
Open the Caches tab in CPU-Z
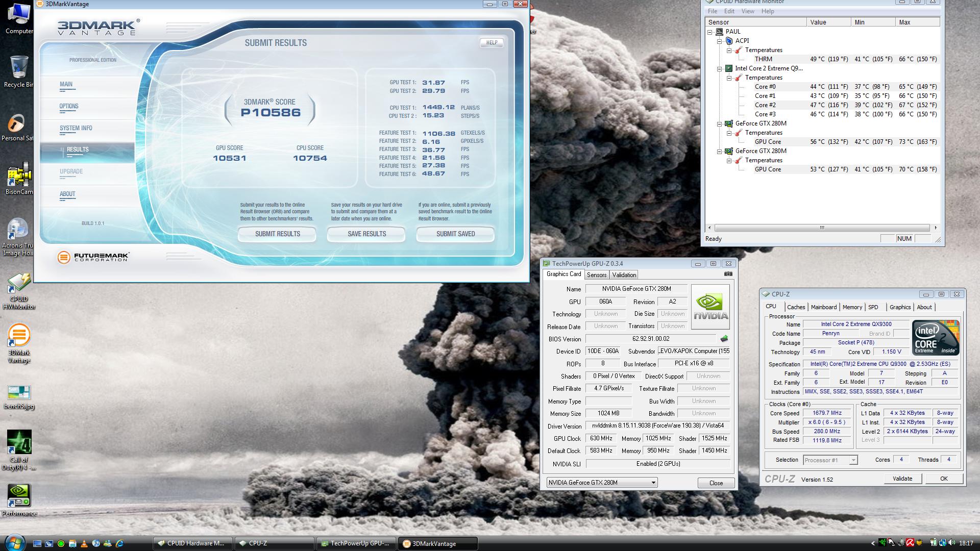click(x=796, y=307)
